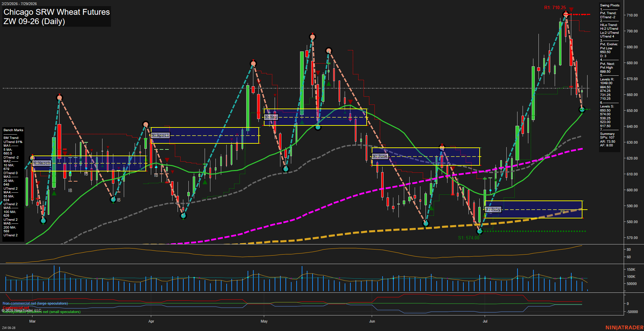Click the DTrend 0 value in Bench Marks

pos(10,173)
